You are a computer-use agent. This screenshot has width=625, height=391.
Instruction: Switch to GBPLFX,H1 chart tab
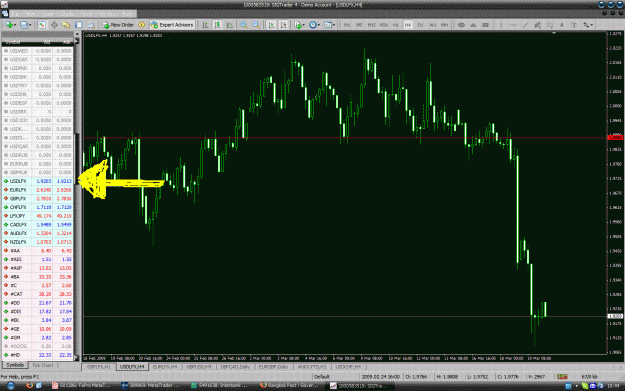98,366
